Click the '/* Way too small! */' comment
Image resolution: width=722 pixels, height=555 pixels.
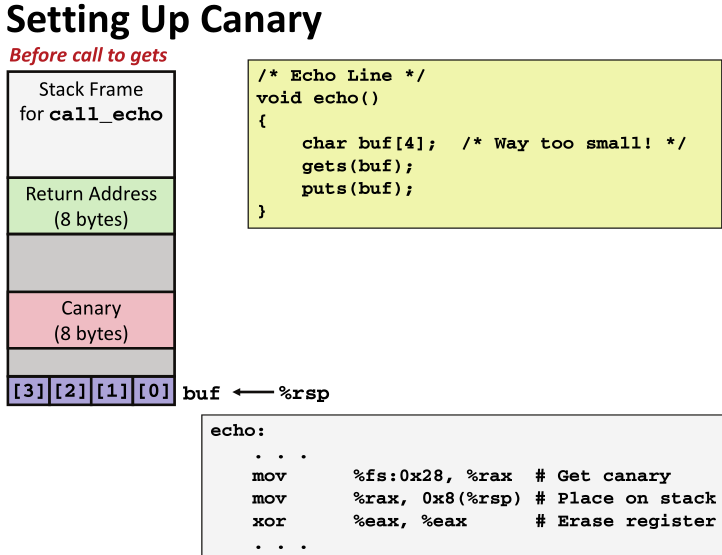pos(574,143)
